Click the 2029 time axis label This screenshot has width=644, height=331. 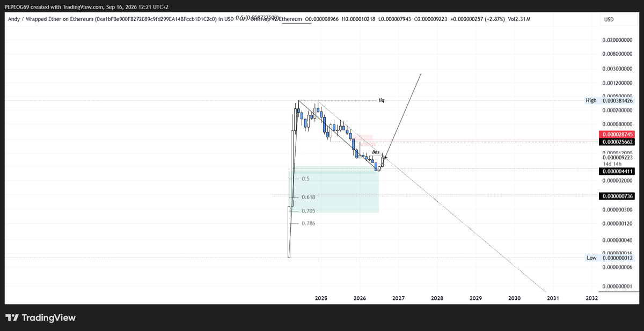pos(475,298)
